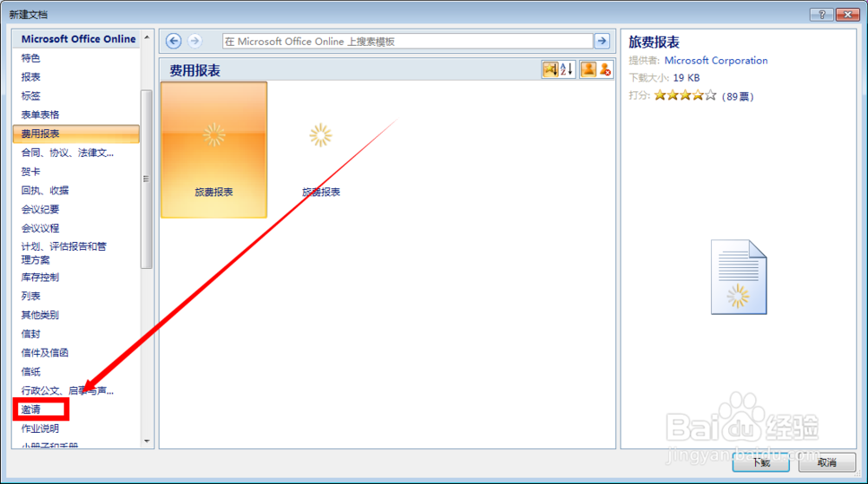The height and width of the screenshot is (484, 868).
Task: Click the 89 票 vote count text
Action: pyautogui.click(x=738, y=96)
